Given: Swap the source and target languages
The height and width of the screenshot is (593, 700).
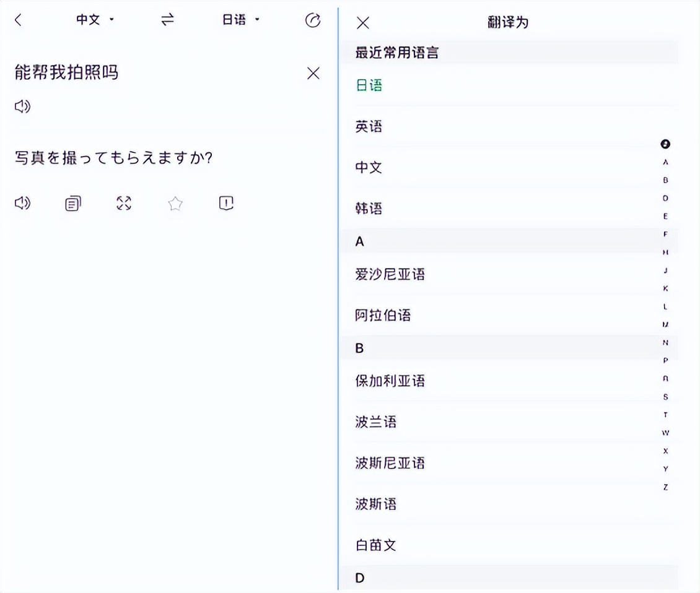Looking at the screenshot, I should (166, 20).
